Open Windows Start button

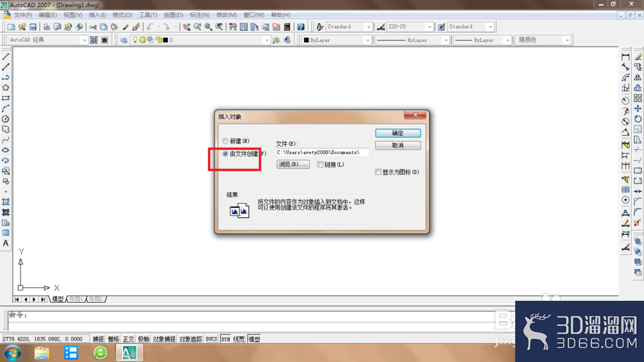[13, 353]
